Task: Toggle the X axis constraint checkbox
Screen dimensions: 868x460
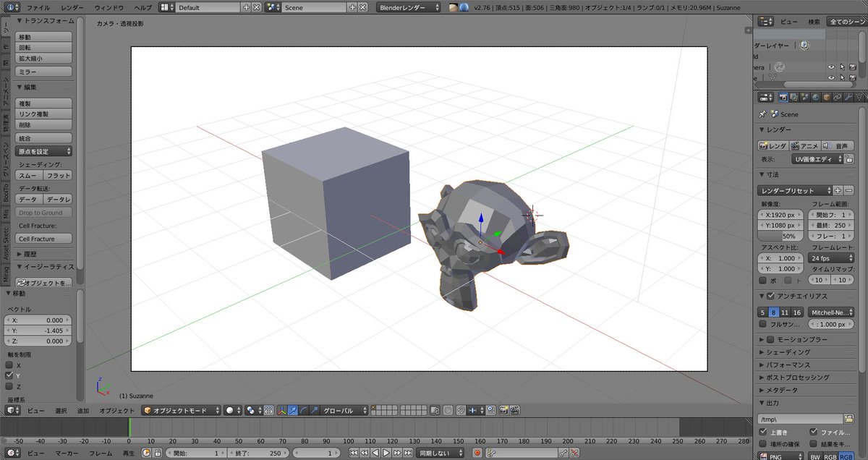Action: coord(9,365)
